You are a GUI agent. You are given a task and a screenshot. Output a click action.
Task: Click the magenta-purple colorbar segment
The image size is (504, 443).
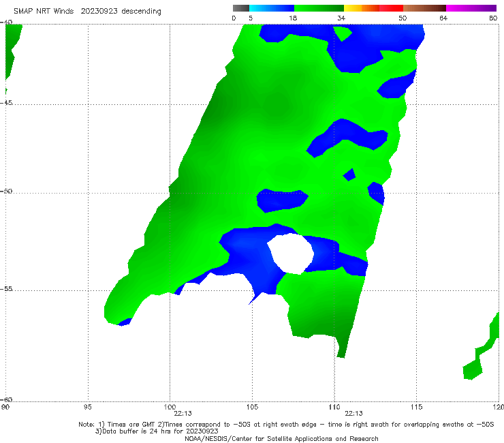(471, 8)
